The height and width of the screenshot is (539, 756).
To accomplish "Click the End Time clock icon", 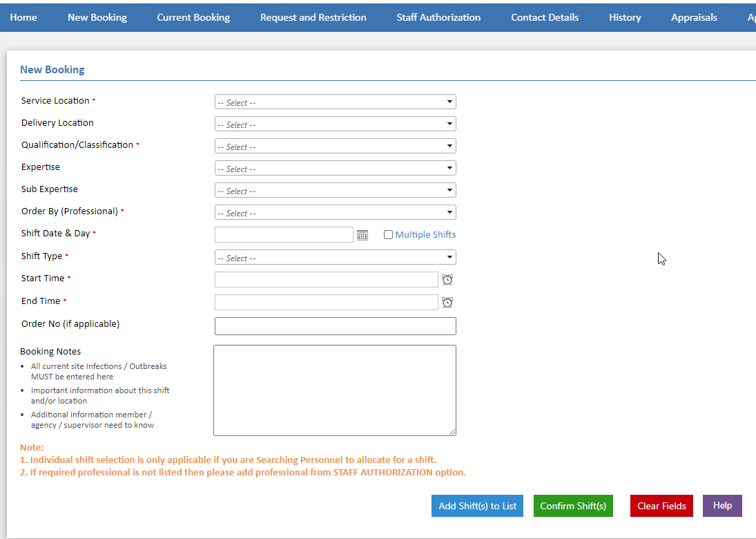I will (447, 302).
